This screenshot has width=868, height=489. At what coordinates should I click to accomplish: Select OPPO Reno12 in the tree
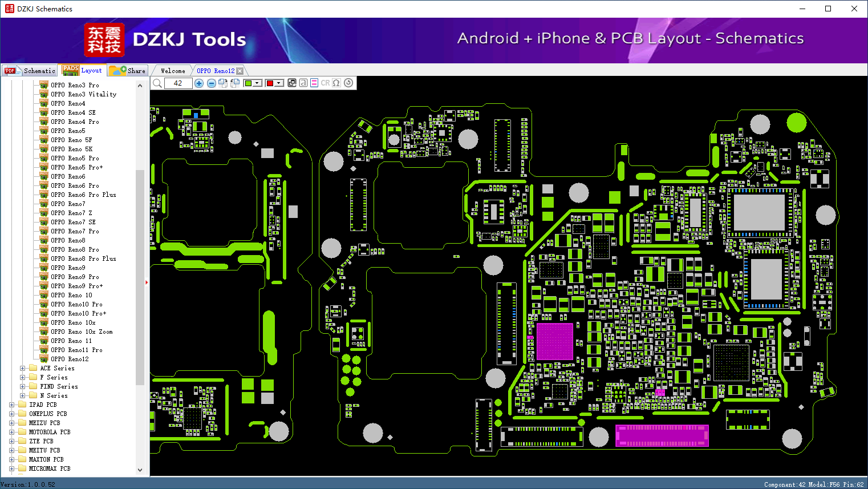pyautogui.click(x=70, y=359)
